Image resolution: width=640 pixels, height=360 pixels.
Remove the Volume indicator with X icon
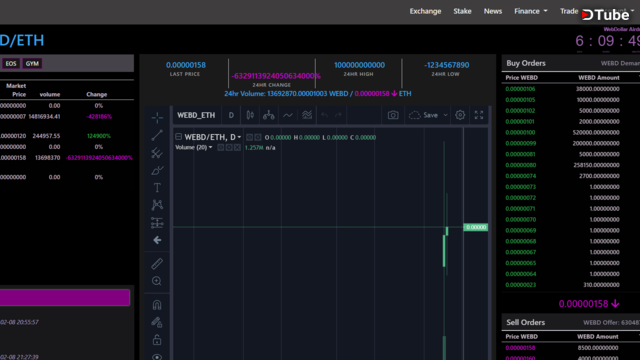pos(237,147)
